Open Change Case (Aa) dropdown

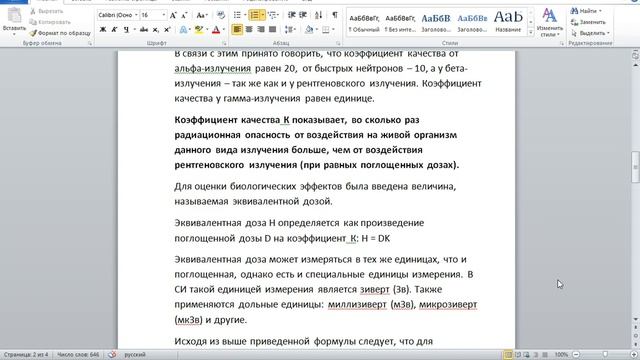(x=202, y=15)
